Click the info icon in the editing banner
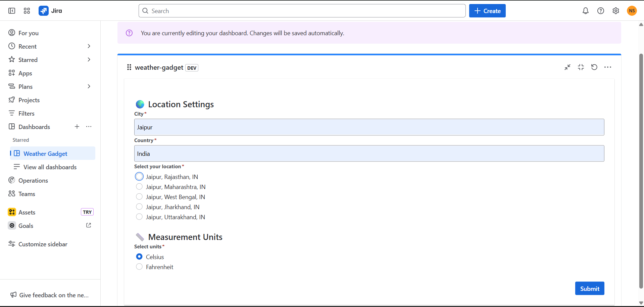This screenshot has width=644, height=307. click(129, 33)
